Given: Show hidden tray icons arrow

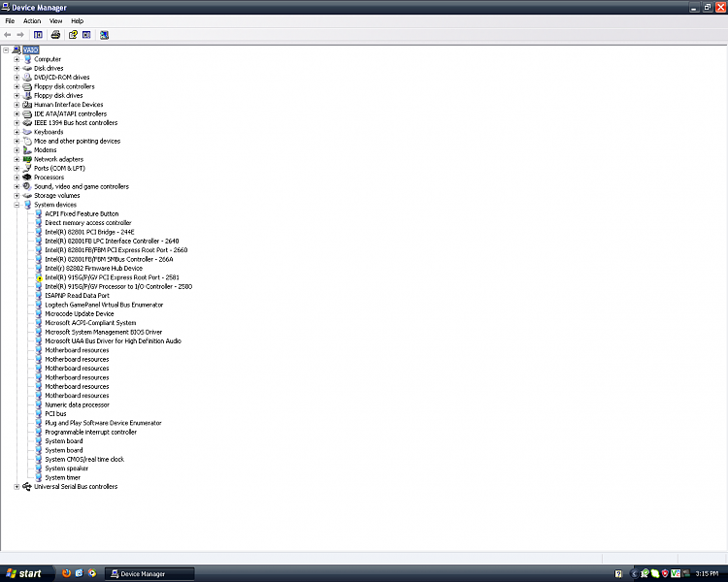Looking at the screenshot, I should click(634, 573).
